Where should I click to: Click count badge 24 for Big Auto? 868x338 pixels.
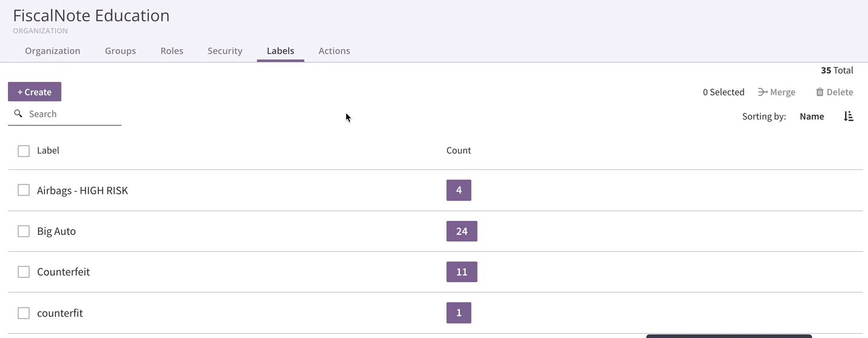[x=462, y=231]
